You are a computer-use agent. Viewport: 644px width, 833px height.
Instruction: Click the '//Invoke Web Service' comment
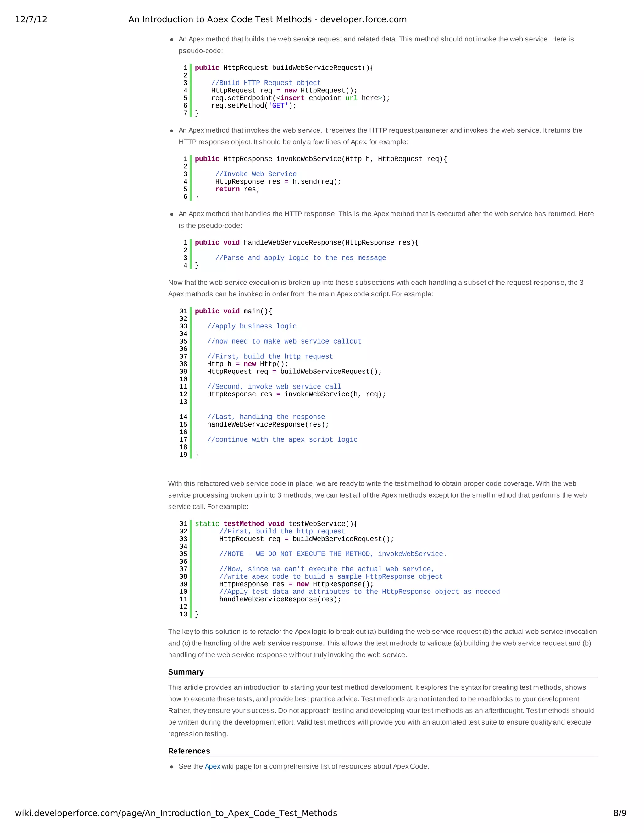[x=256, y=174]
